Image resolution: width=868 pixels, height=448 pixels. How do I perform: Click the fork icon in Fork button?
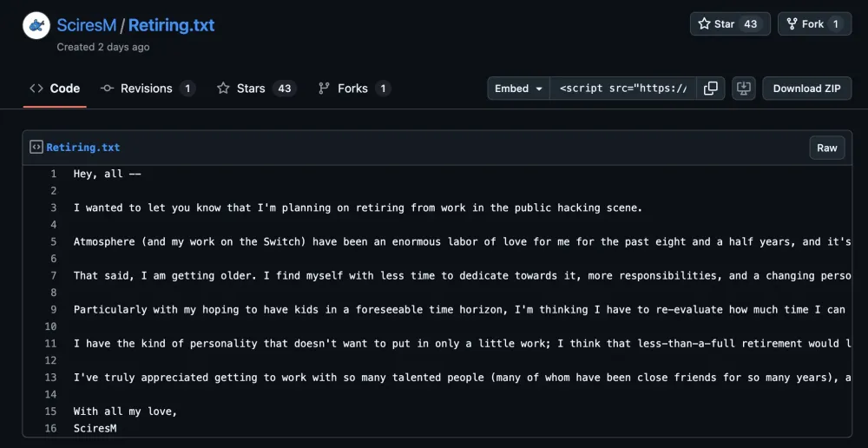click(x=792, y=24)
